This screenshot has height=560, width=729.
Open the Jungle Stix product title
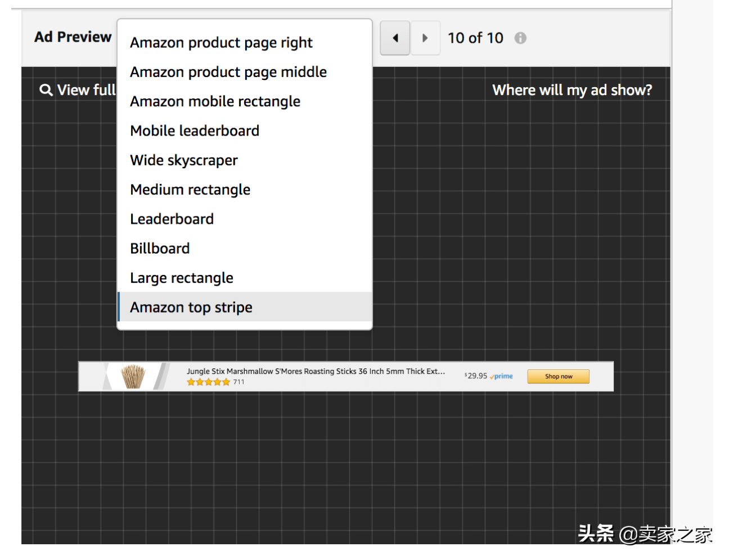coord(316,371)
